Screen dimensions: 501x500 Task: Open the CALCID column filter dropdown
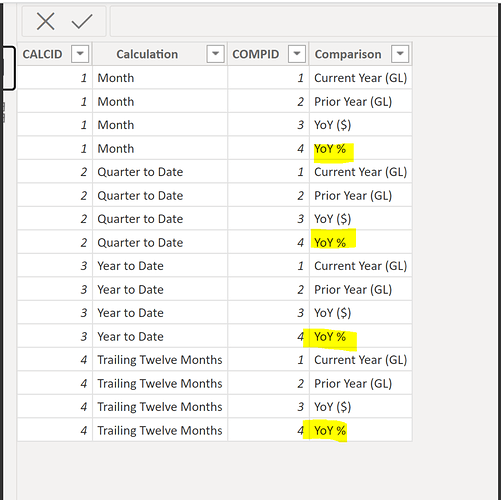(80, 54)
